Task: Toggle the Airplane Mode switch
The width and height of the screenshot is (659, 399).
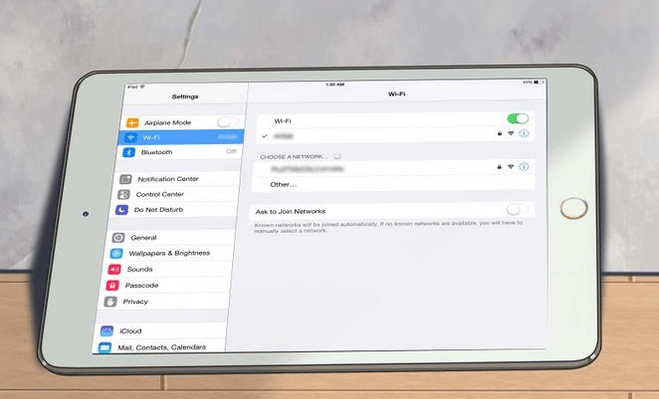Action: (x=228, y=122)
